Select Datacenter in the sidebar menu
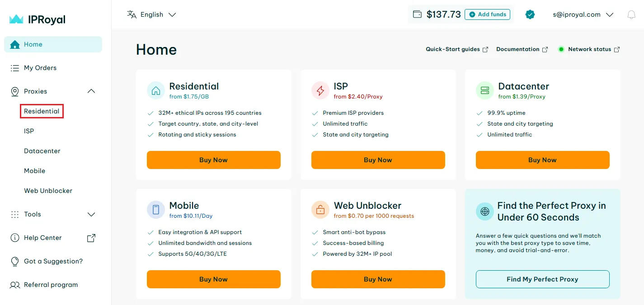644x305 pixels. (x=42, y=151)
